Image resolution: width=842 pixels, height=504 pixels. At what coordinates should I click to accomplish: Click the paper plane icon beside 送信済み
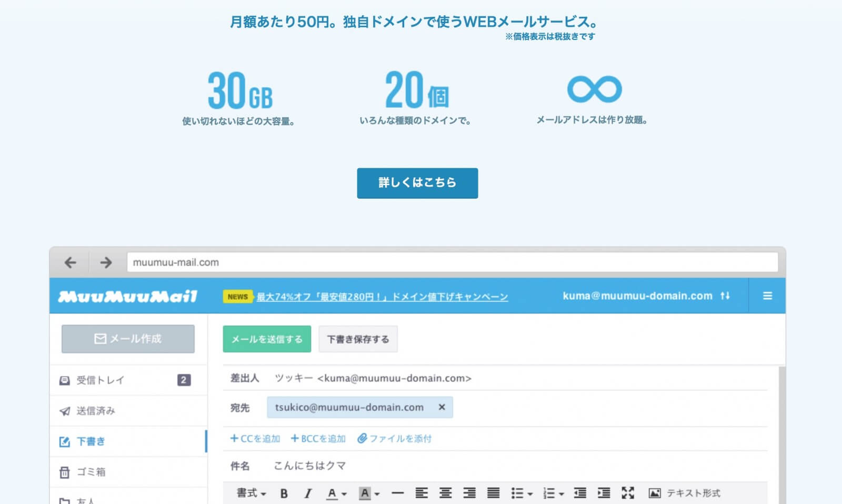(x=64, y=411)
